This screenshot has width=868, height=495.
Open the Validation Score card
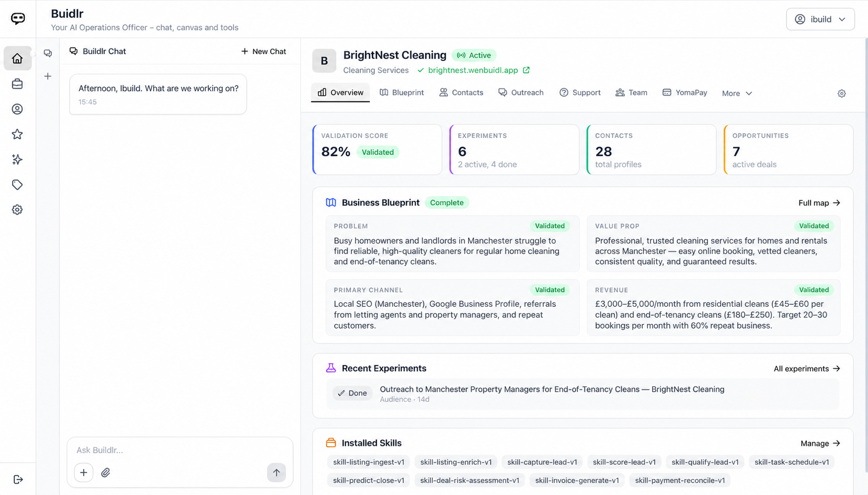tap(377, 149)
